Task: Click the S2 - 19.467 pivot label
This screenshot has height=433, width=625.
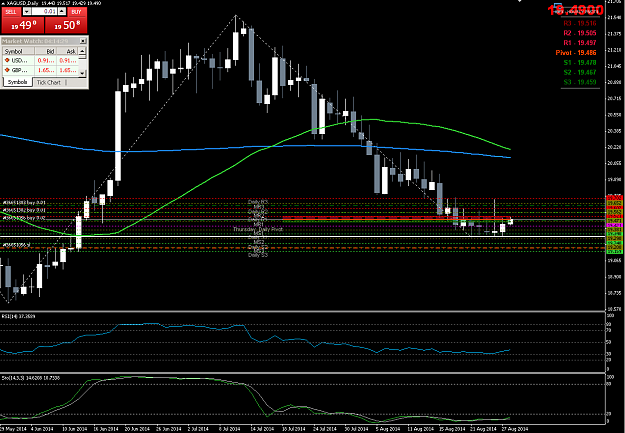Action: (x=580, y=72)
